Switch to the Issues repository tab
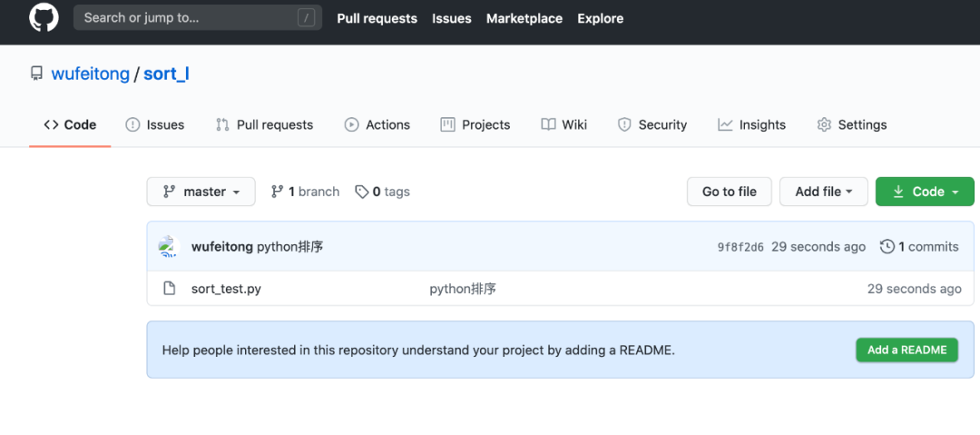 click(155, 125)
